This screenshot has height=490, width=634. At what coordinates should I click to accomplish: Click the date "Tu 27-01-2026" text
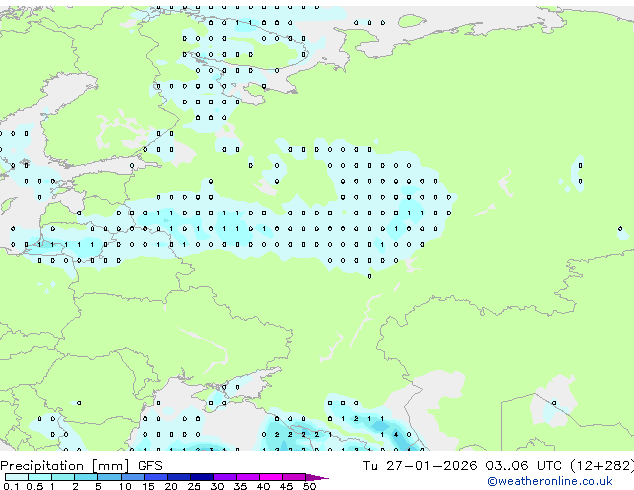tap(420, 466)
